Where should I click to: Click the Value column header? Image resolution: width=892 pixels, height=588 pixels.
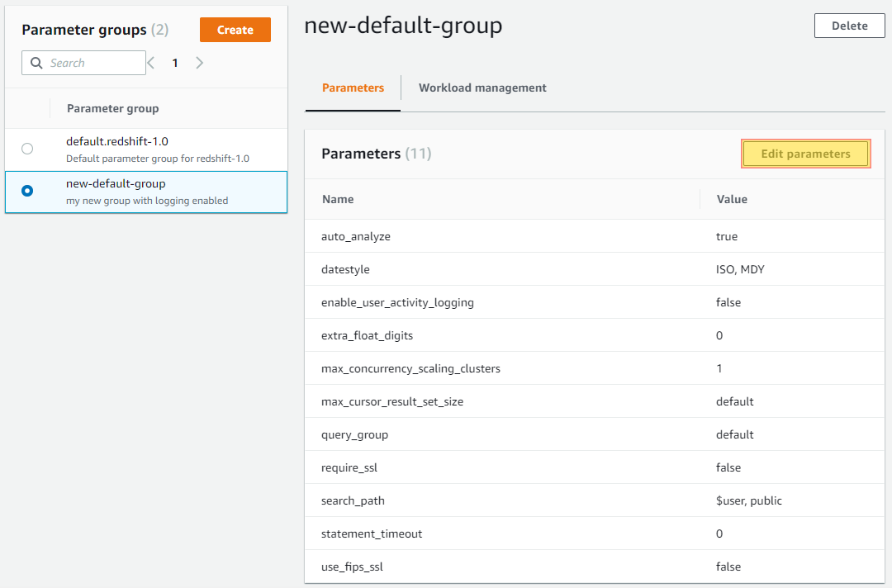pyautogui.click(x=732, y=199)
